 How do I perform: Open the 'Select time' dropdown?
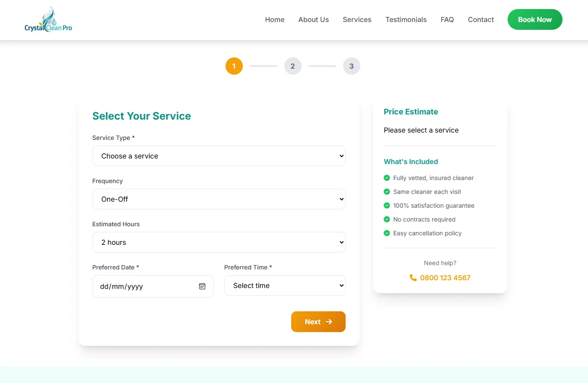[x=284, y=285]
